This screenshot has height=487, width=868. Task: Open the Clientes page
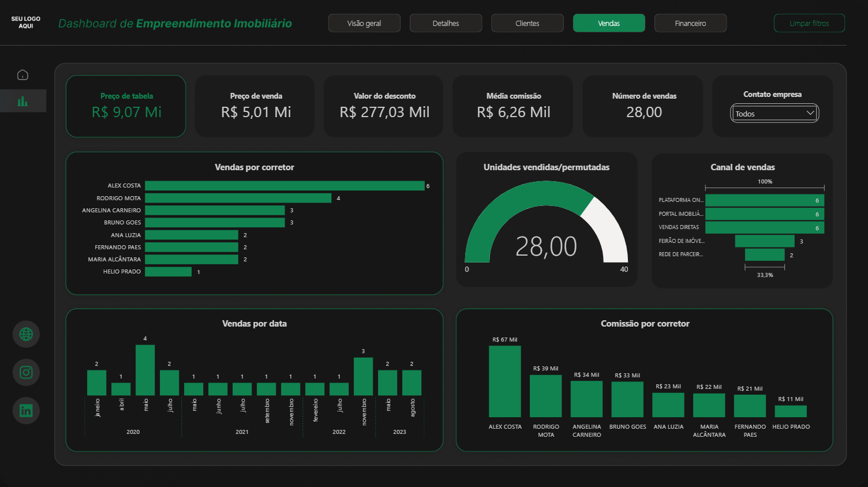click(527, 23)
